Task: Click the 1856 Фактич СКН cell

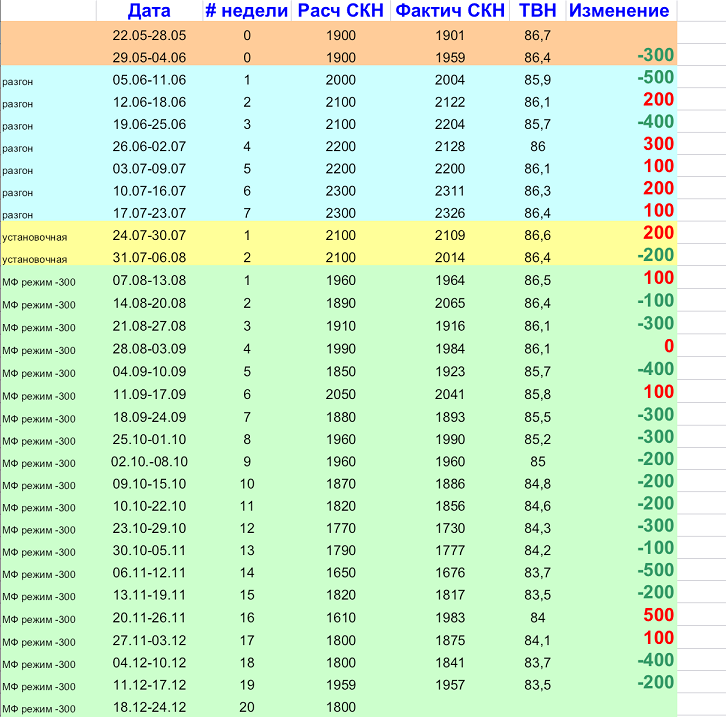Action: tap(450, 506)
